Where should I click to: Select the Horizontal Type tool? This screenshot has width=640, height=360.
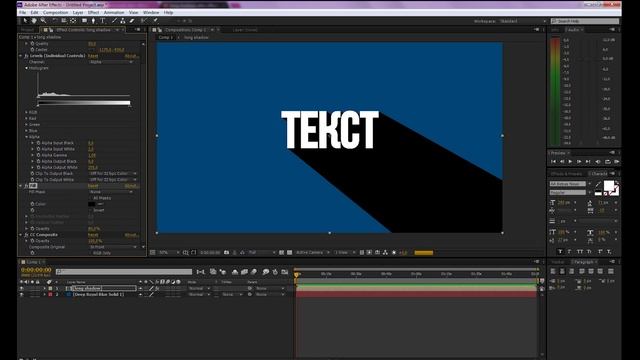pyautogui.click(x=103, y=21)
